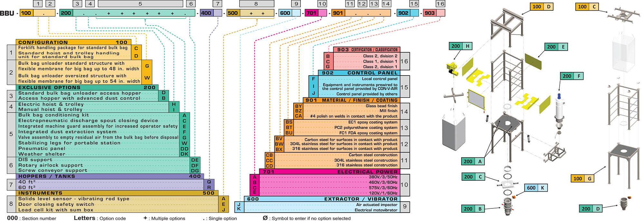This screenshot has height=221, width=644.
Task: Select the "100 G" part label
Action: tap(582, 178)
